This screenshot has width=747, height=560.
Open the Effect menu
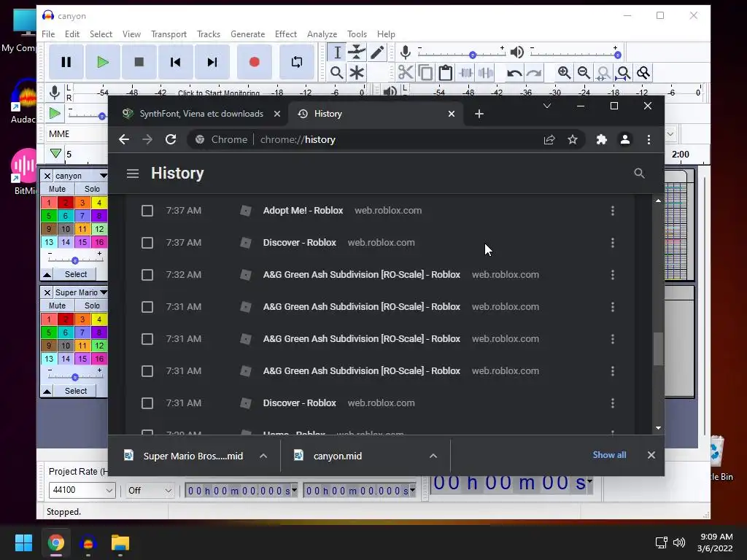[x=286, y=34]
